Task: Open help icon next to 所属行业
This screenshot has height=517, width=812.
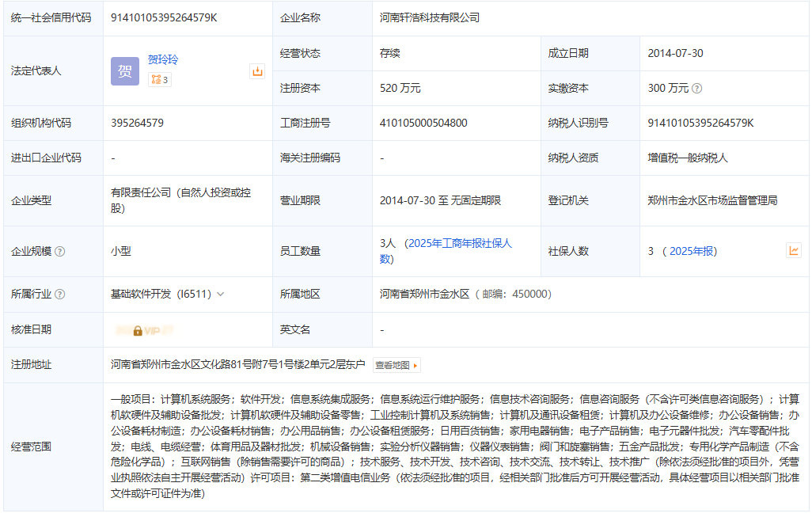Action: 60,295
